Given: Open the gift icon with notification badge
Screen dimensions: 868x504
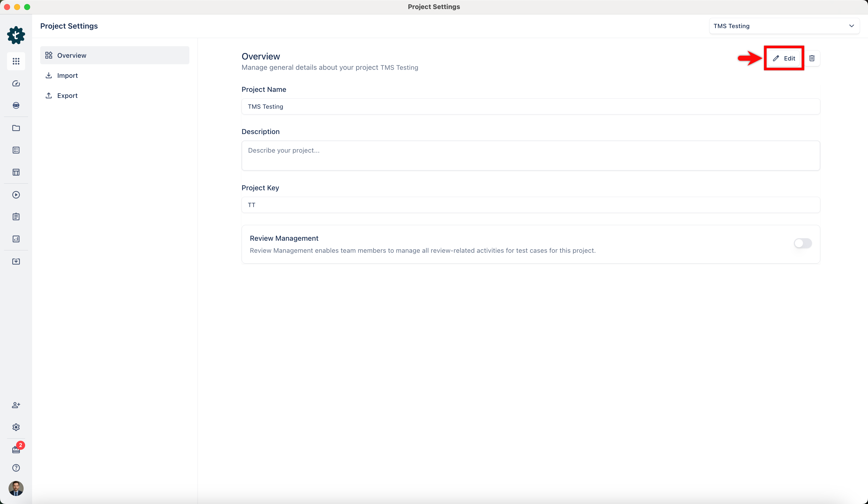Looking at the screenshot, I should click(16, 450).
